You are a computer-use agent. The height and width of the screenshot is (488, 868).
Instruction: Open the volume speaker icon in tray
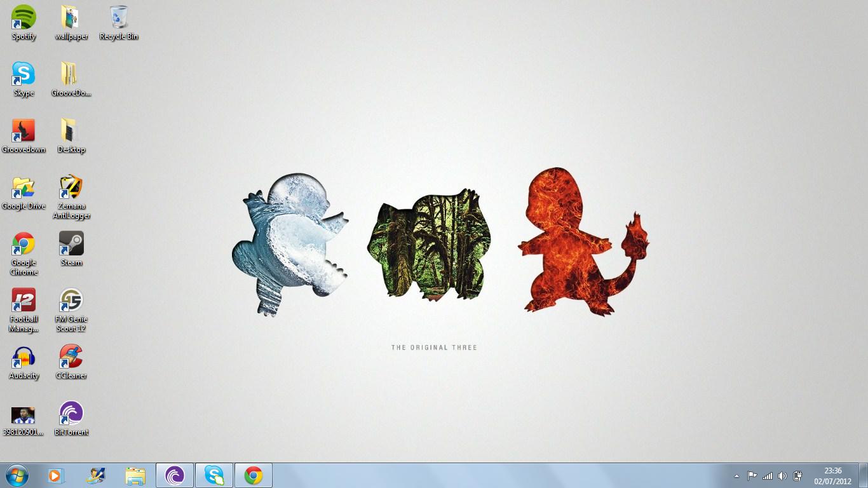pyautogui.click(x=782, y=476)
